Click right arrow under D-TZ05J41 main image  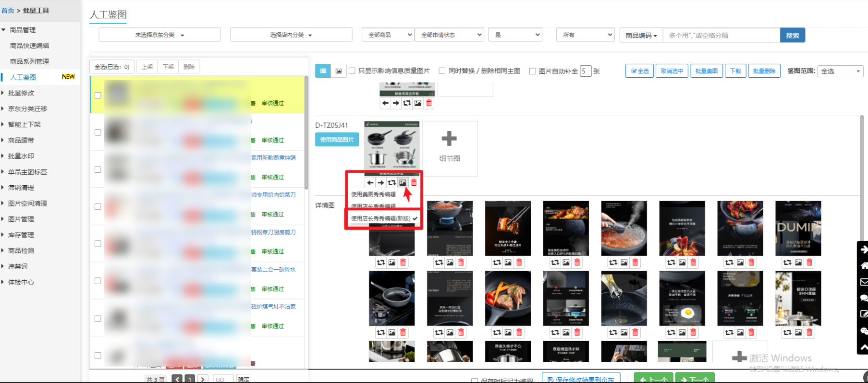pyautogui.click(x=380, y=183)
